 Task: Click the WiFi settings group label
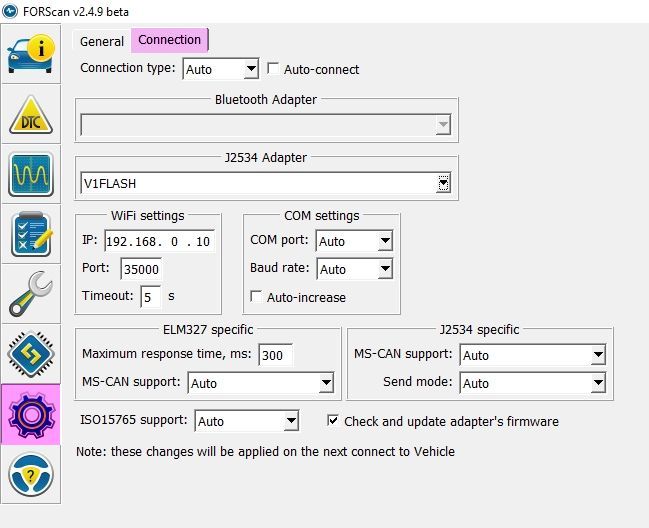[x=148, y=216]
